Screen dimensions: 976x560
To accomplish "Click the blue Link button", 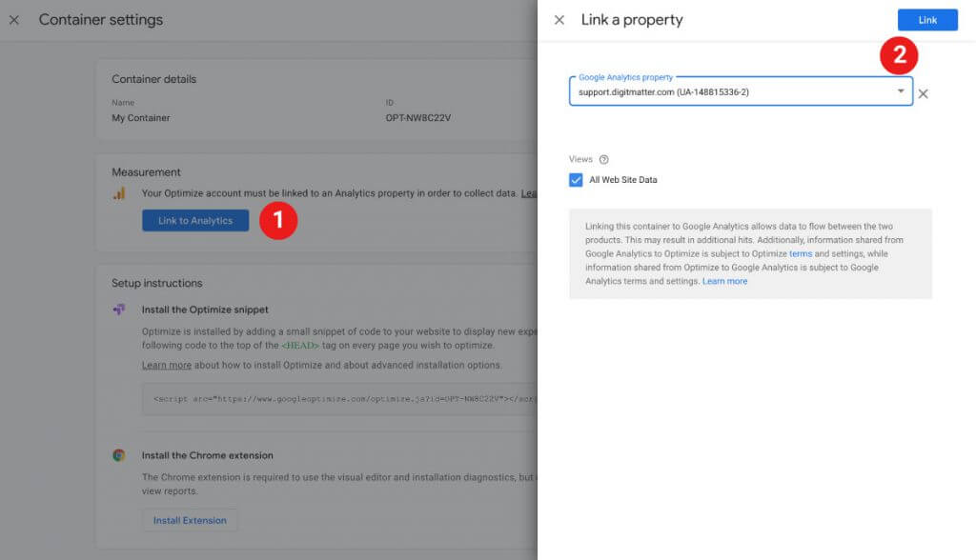I will point(927,20).
